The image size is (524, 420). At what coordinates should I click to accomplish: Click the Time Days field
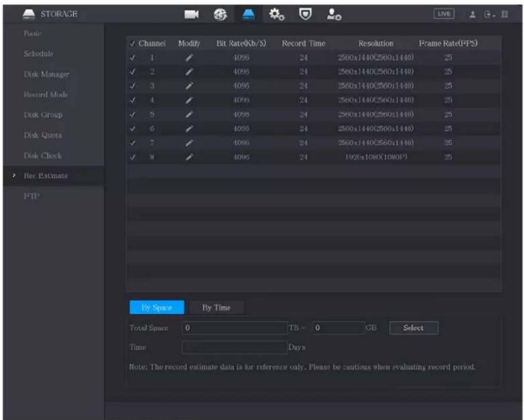(x=234, y=347)
